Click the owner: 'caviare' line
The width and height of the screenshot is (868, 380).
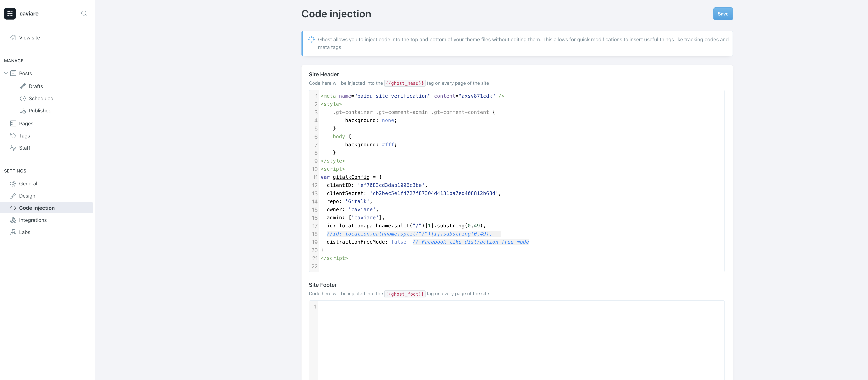click(x=352, y=209)
